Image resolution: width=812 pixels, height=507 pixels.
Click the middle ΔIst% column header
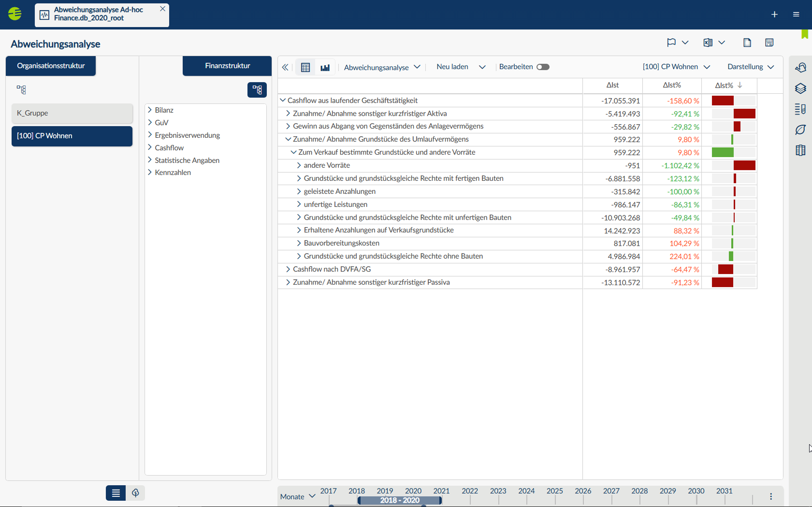click(x=672, y=85)
